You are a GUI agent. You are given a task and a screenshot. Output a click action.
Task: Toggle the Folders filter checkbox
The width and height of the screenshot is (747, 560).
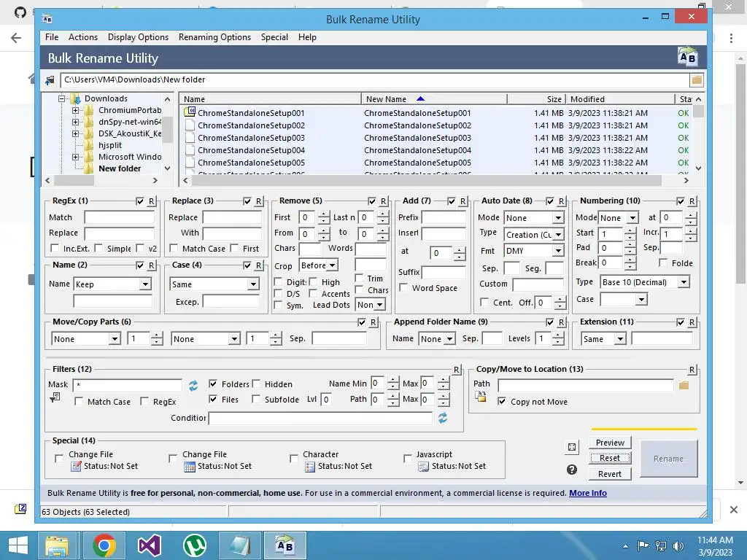tap(213, 384)
